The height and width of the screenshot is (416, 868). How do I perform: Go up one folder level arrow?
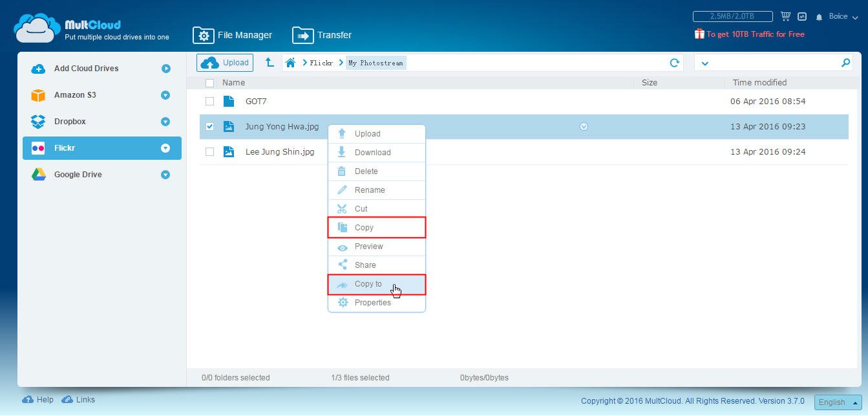(270, 63)
